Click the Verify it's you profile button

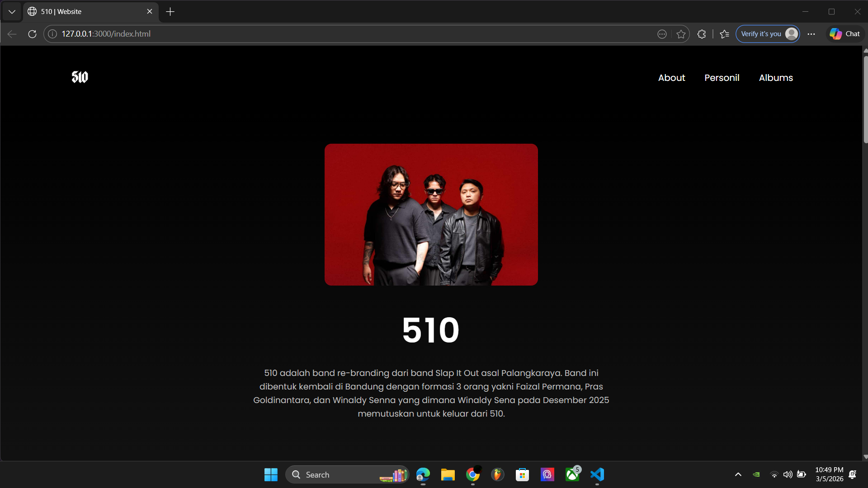pos(767,34)
